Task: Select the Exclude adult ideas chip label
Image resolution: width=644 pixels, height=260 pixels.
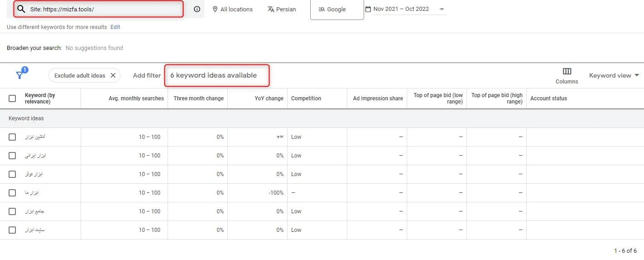Action: [x=80, y=75]
